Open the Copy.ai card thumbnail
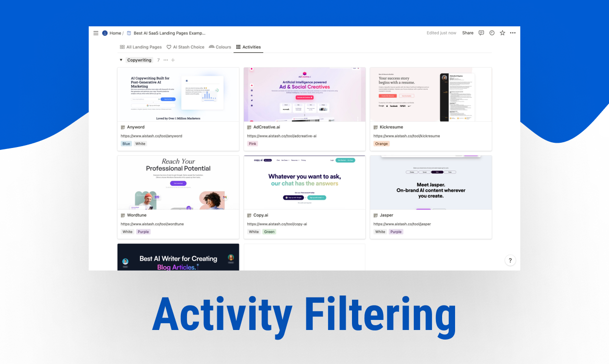 [304, 182]
